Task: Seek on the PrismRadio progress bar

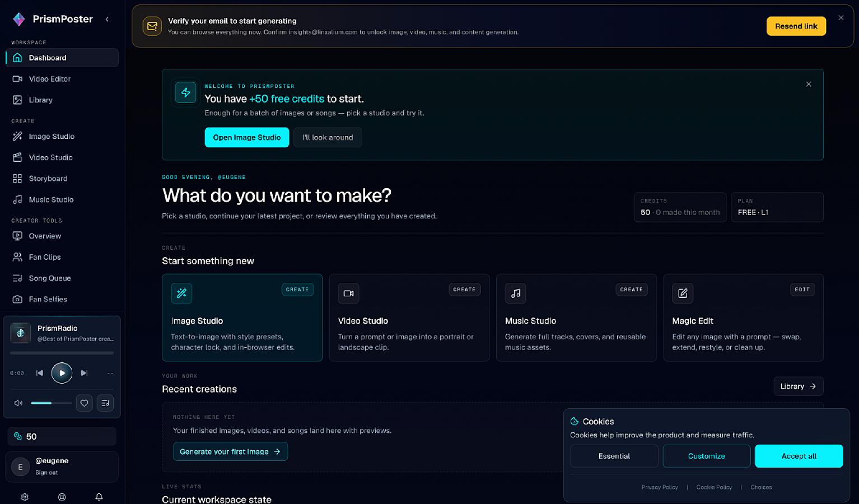Action: (x=62, y=353)
